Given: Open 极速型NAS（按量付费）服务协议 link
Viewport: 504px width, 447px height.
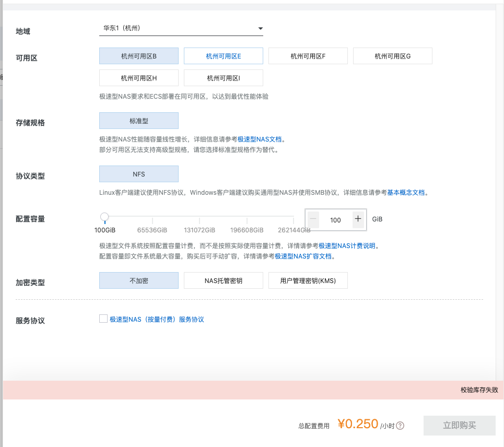Looking at the screenshot, I should pyautogui.click(x=157, y=320).
